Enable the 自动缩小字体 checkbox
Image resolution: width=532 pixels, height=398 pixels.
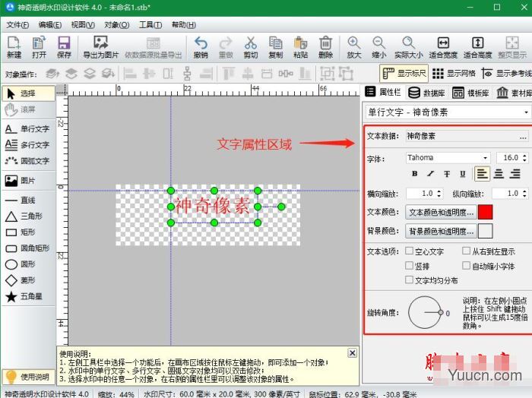coord(466,265)
